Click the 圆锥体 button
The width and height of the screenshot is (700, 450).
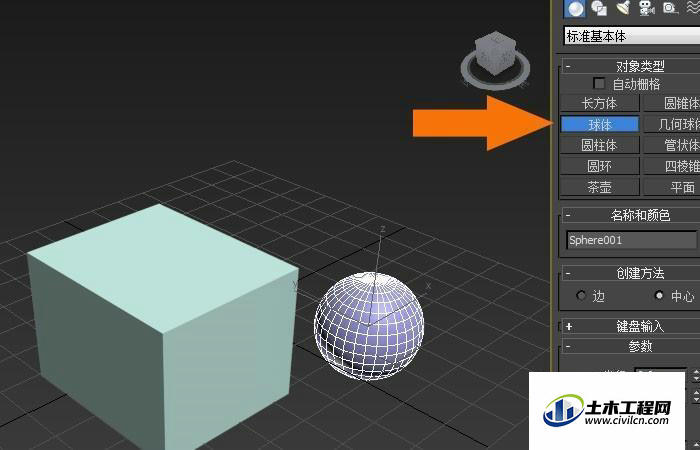point(671,103)
